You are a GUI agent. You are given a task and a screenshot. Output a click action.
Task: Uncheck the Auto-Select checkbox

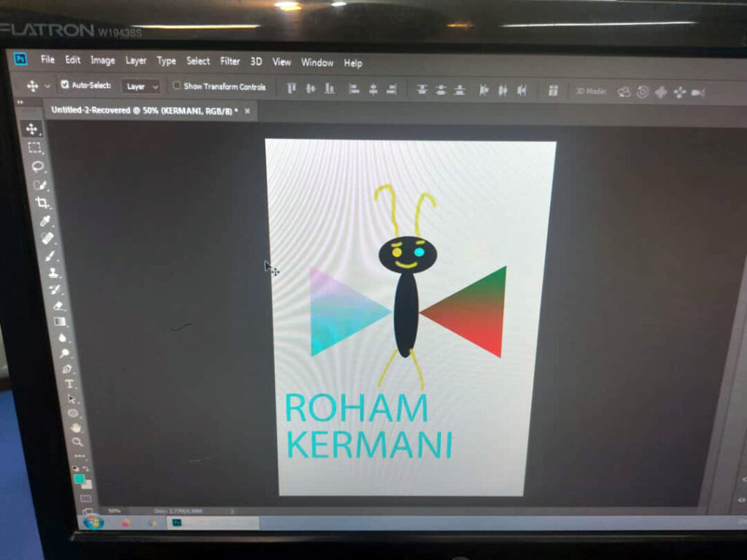pyautogui.click(x=64, y=85)
